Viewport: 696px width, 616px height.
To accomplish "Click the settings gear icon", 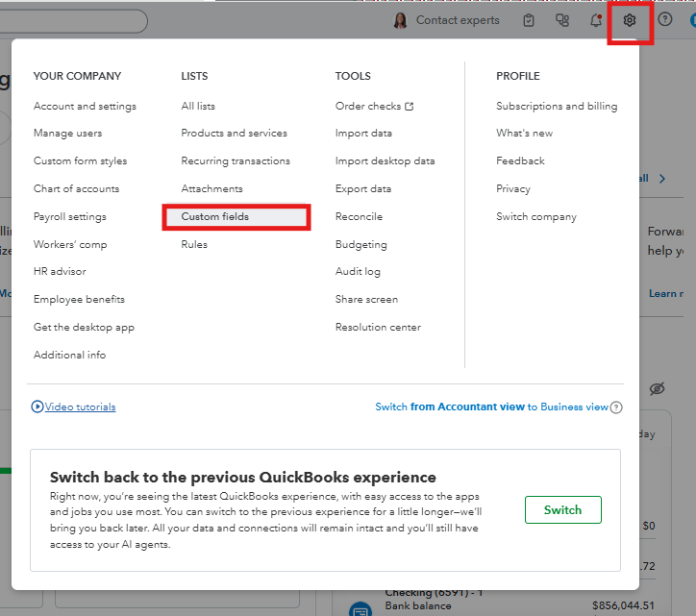I will (x=630, y=20).
